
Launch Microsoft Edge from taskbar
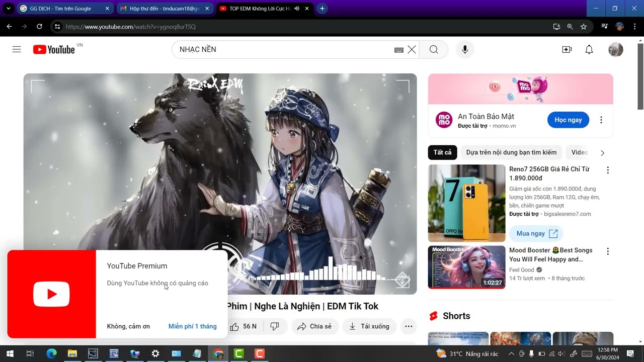[x=51, y=354]
